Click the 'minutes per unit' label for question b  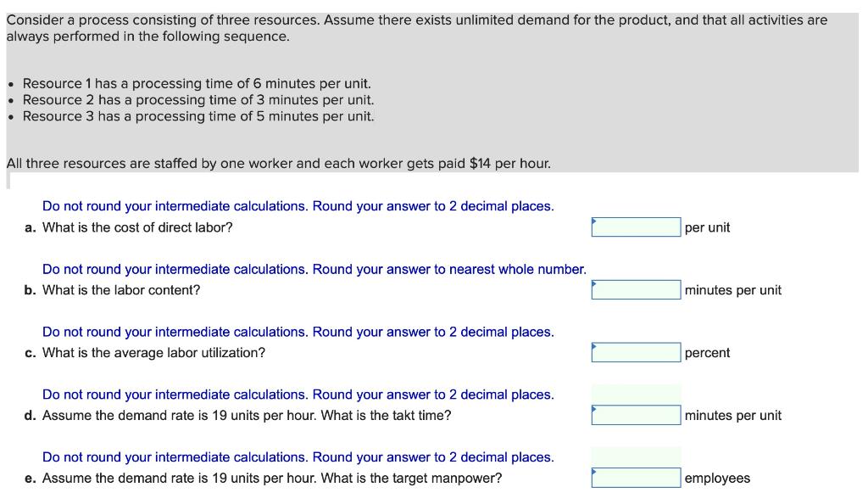[731, 289]
